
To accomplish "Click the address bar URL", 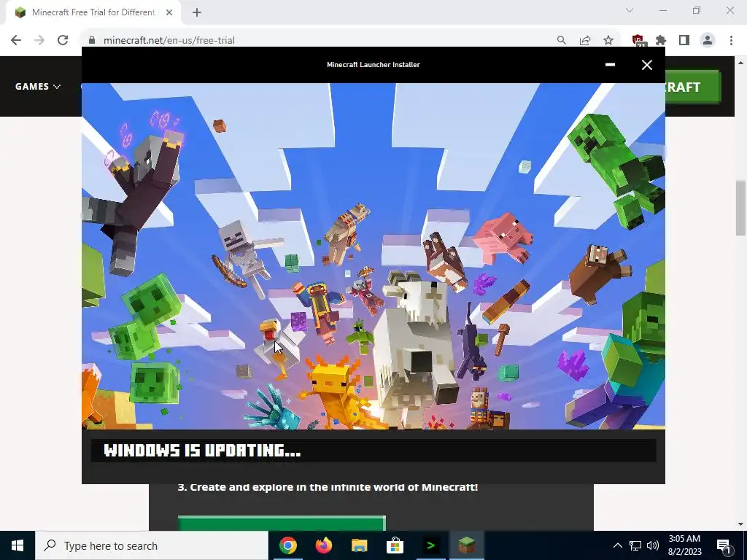I will pos(169,41).
